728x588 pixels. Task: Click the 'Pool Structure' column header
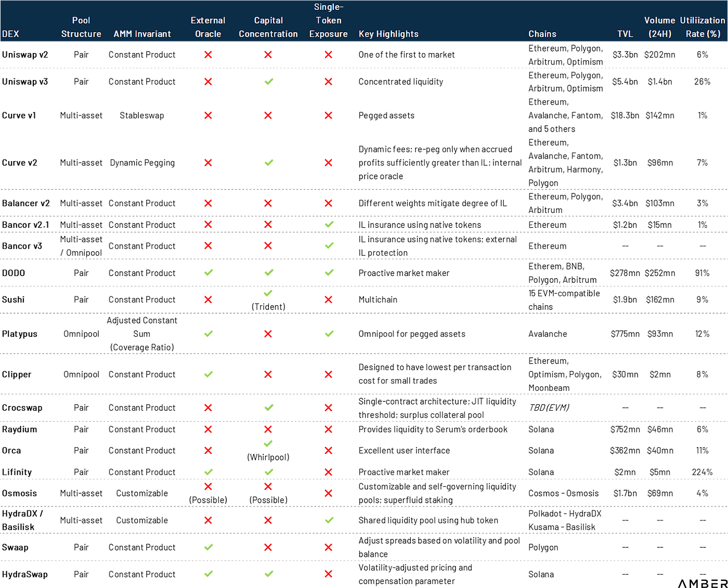point(81,27)
